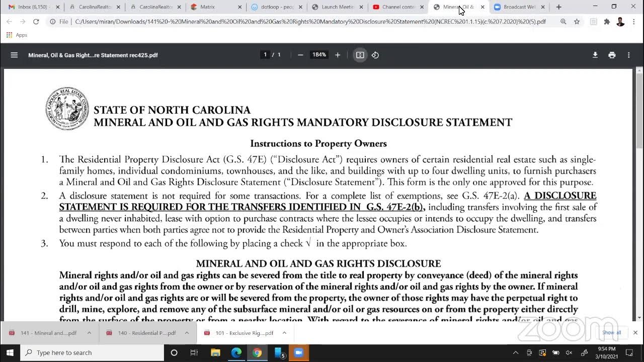Open File Explorer from taskbar
Image resolution: width=644 pixels, height=362 pixels.
[215, 352]
